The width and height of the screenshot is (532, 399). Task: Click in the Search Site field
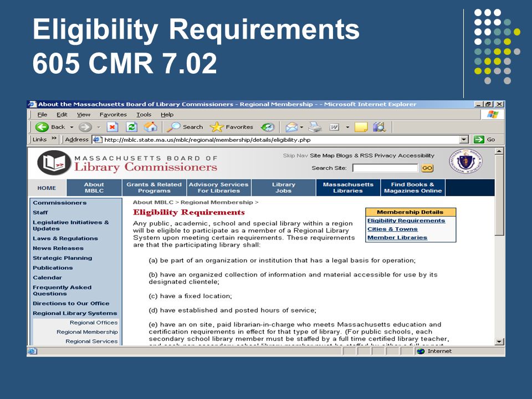pyautogui.click(x=385, y=168)
